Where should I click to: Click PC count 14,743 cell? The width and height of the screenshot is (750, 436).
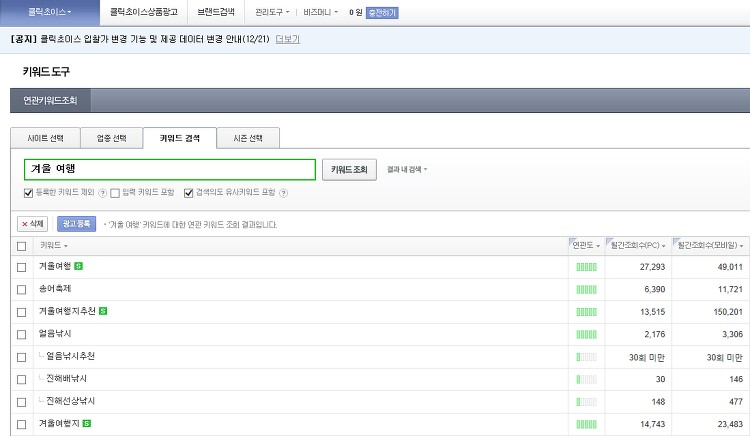pos(652,424)
